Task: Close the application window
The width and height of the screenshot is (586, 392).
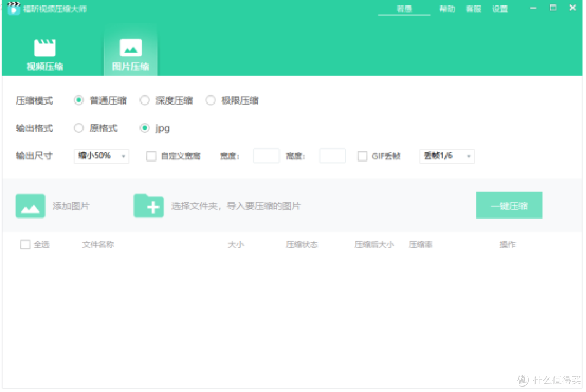Action: click(x=572, y=8)
